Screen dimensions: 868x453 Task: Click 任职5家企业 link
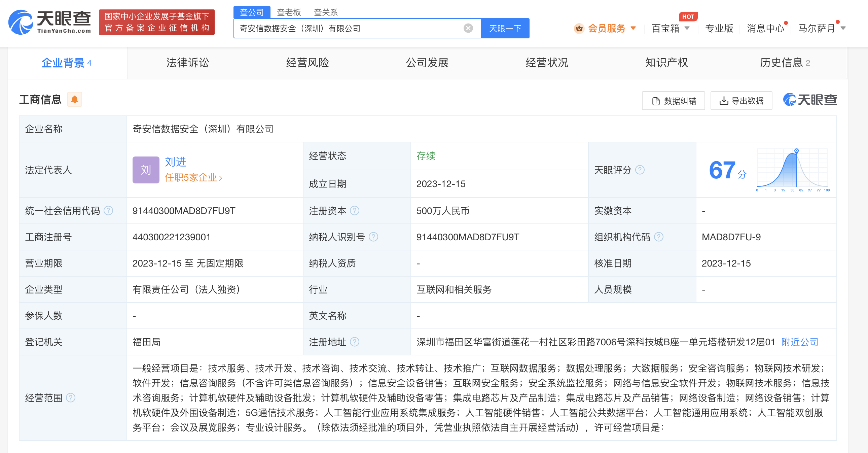click(193, 178)
